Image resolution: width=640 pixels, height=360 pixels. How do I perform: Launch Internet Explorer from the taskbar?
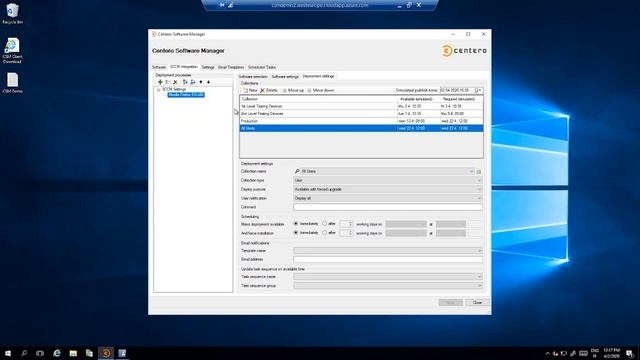pos(57,353)
